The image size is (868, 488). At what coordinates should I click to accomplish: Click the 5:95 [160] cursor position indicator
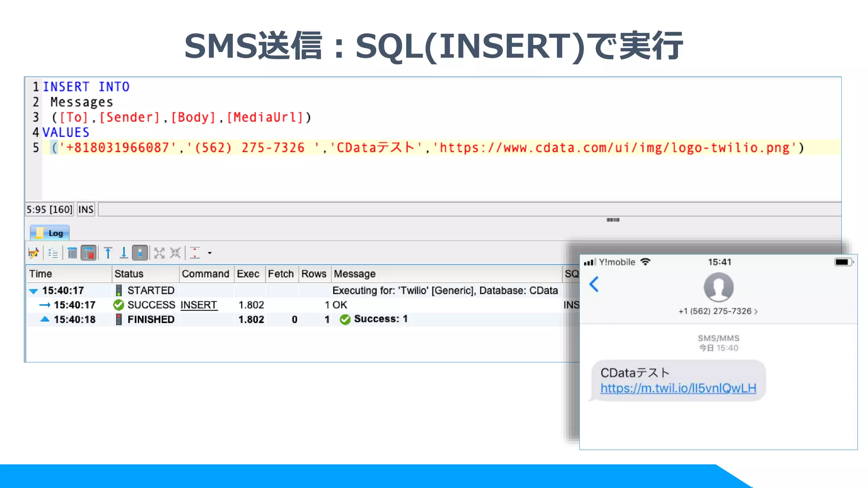(50, 209)
